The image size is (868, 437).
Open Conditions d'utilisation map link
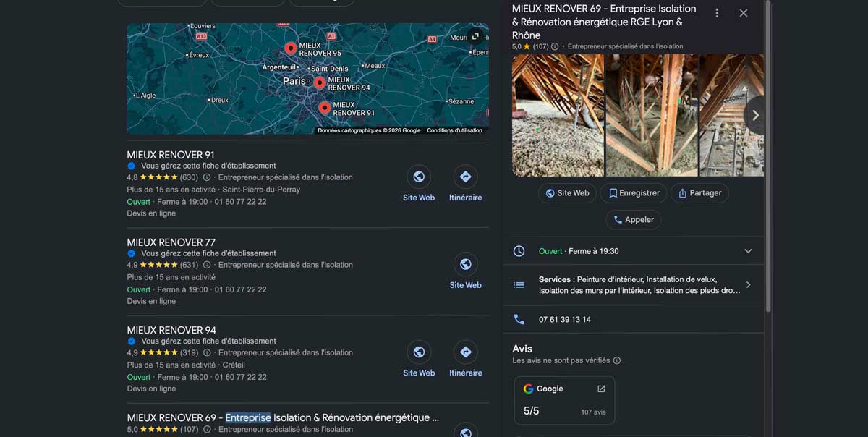coord(454,131)
